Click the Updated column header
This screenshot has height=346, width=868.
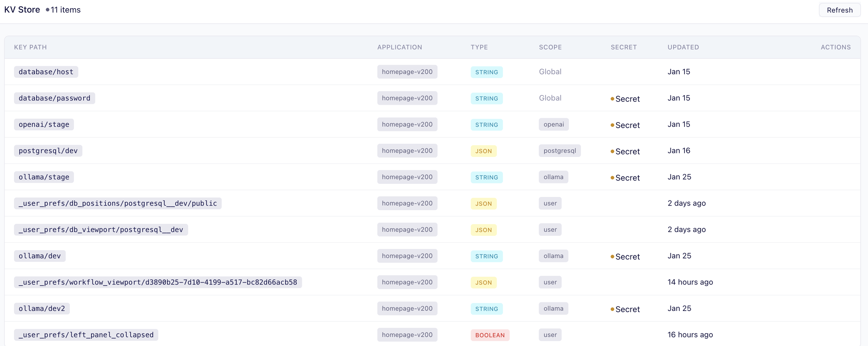click(x=683, y=47)
